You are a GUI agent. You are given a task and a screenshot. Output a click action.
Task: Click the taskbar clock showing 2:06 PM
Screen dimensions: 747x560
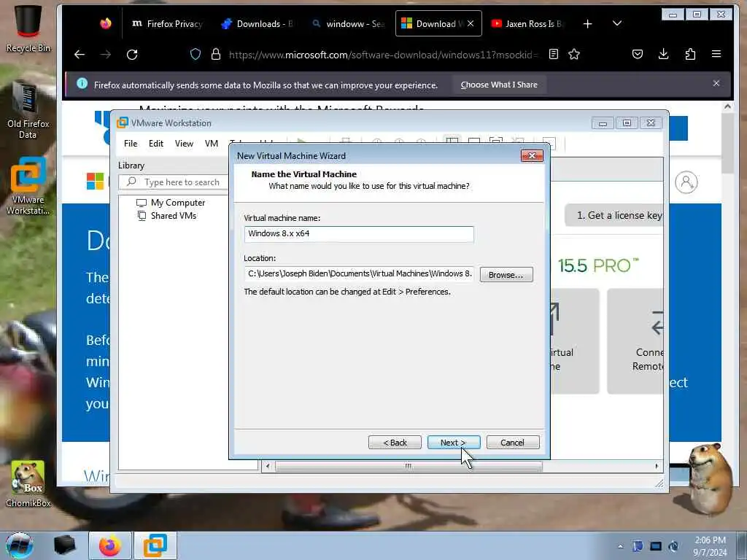coord(710,546)
